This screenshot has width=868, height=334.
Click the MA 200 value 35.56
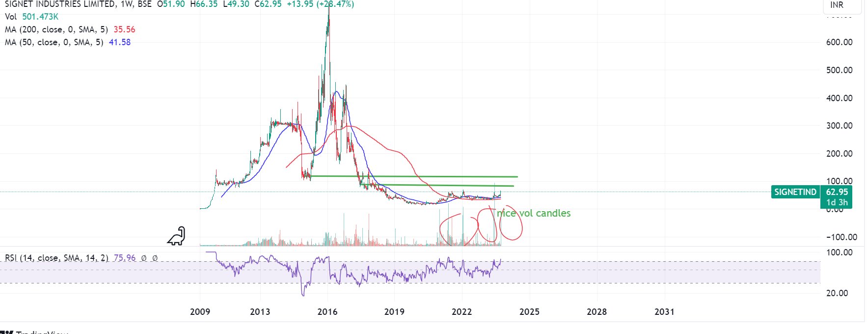click(124, 29)
